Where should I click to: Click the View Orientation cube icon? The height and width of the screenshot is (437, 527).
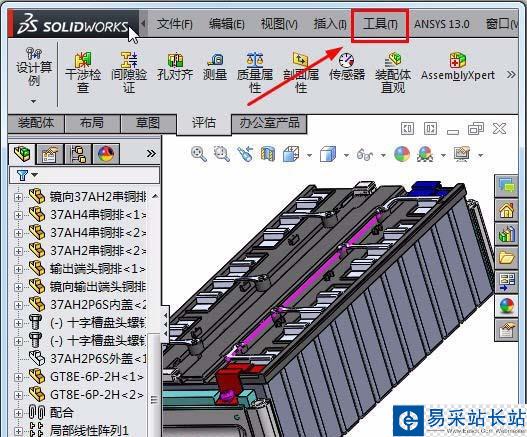(x=291, y=154)
